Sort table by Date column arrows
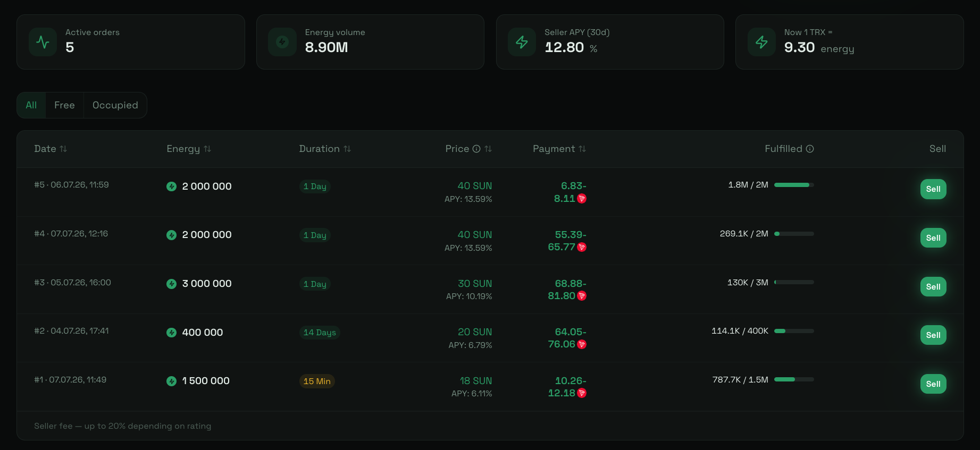This screenshot has width=980, height=450. (x=63, y=149)
